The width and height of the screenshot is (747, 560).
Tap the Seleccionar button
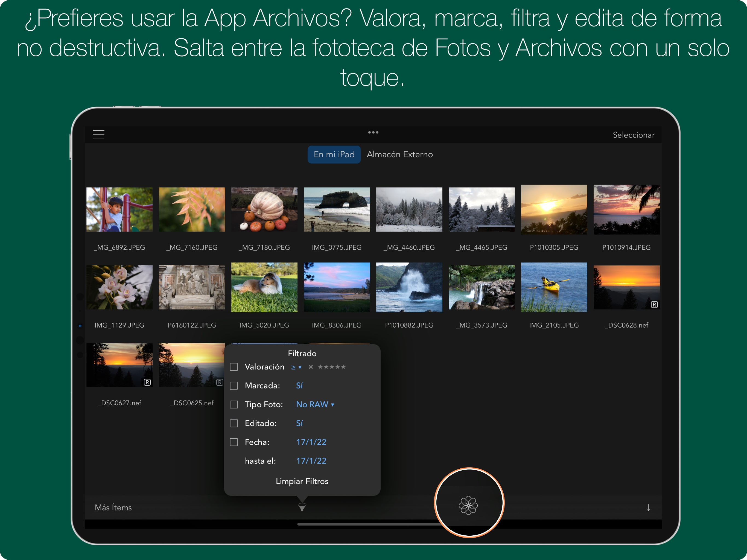point(634,135)
